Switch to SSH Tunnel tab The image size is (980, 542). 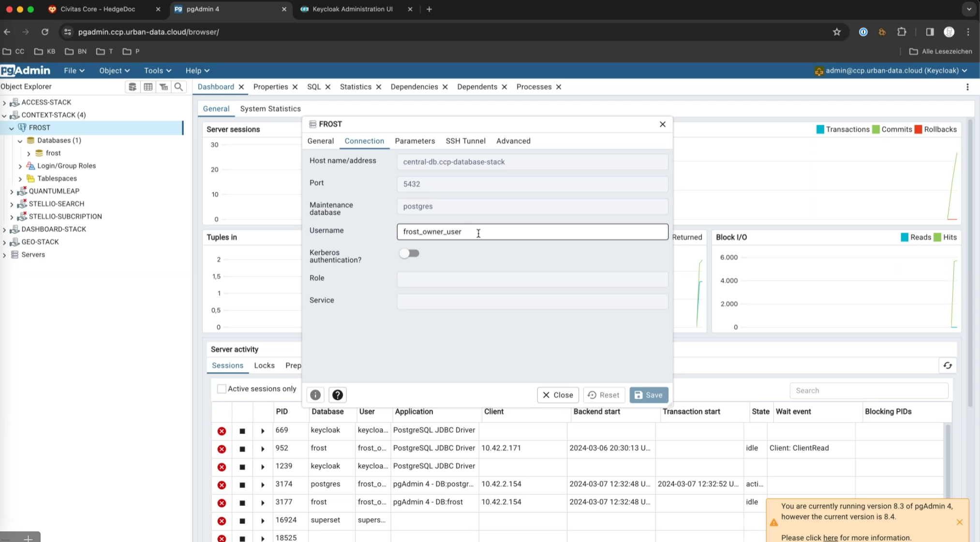[465, 141]
